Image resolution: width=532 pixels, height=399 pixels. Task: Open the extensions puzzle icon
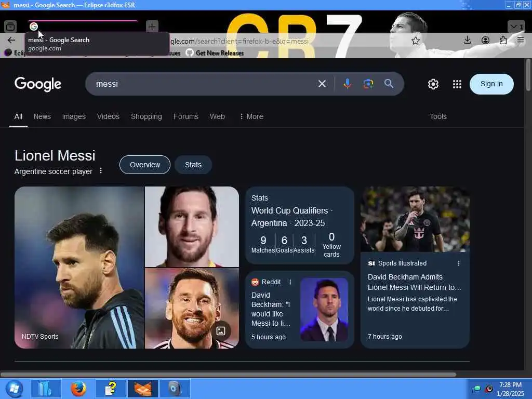[503, 41]
